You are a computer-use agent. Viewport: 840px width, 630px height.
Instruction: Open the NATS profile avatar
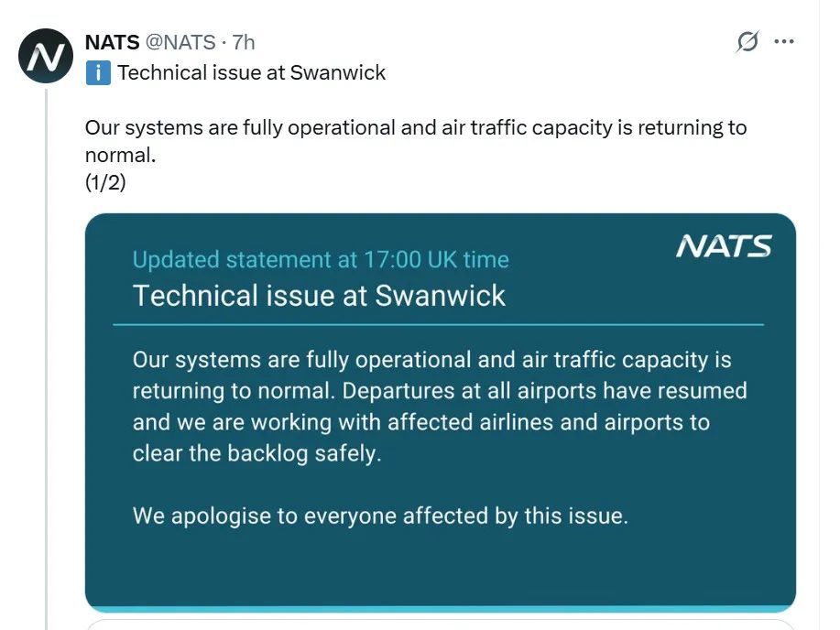[x=46, y=56]
